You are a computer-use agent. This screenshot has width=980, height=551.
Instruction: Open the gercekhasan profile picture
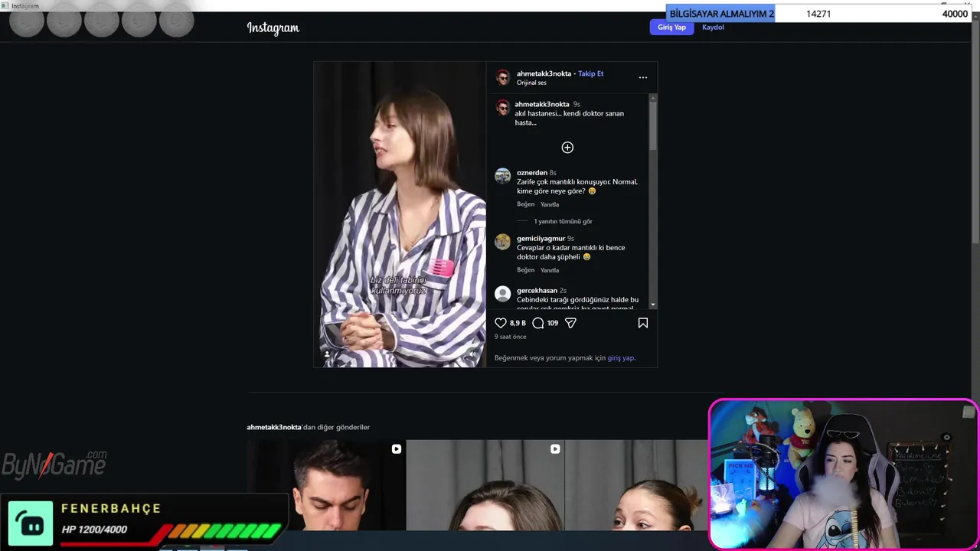click(503, 294)
